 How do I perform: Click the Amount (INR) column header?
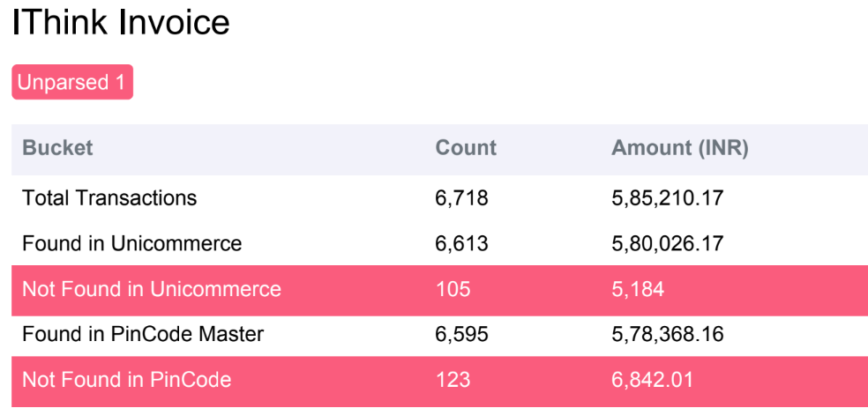pos(680,148)
